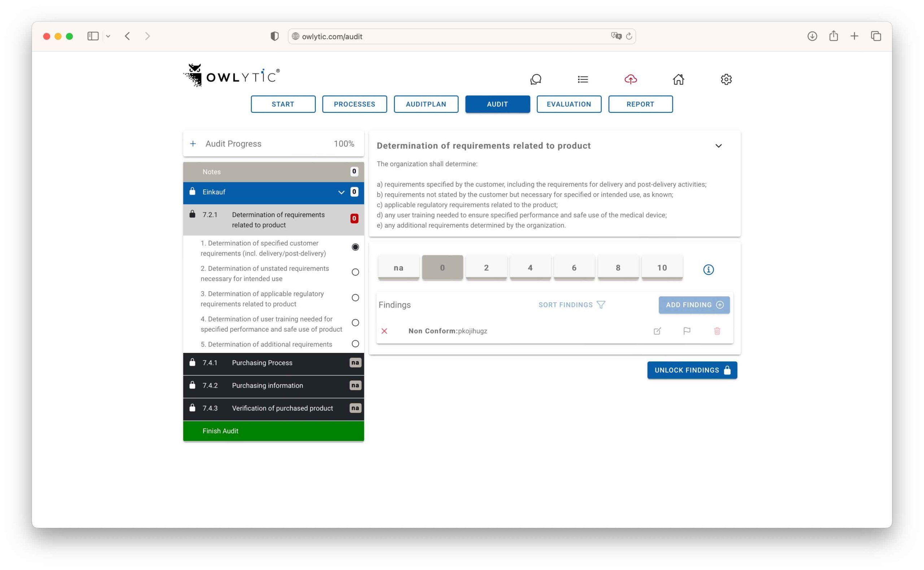Open settings gear icon in header
The width and height of the screenshot is (924, 570).
coord(726,79)
